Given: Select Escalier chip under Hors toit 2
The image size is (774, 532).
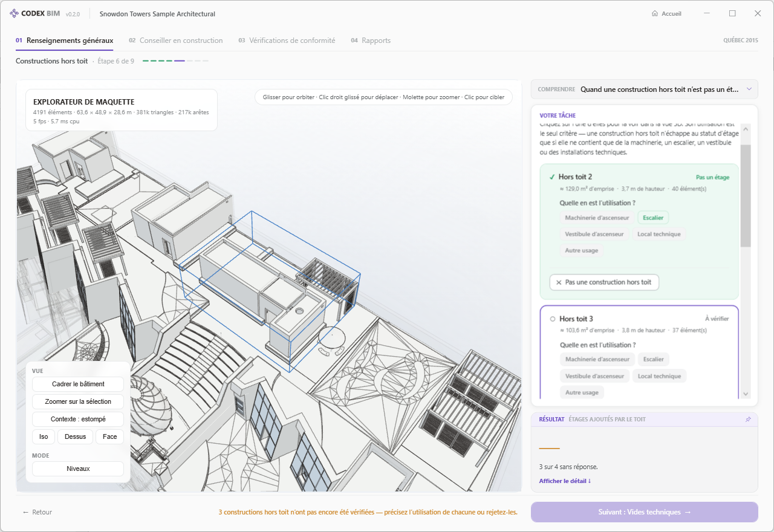Looking at the screenshot, I should pos(653,218).
